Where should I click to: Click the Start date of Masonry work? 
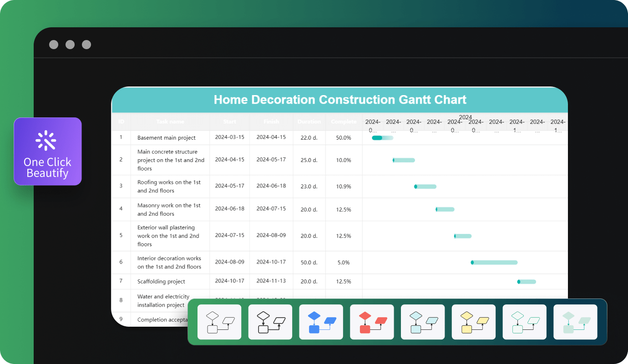pos(229,209)
